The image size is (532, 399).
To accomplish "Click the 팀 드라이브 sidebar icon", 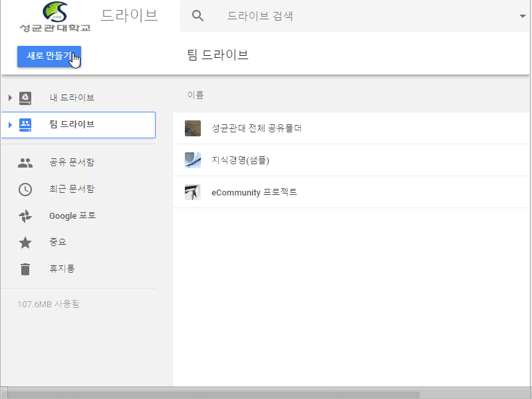I will pyautogui.click(x=25, y=125).
